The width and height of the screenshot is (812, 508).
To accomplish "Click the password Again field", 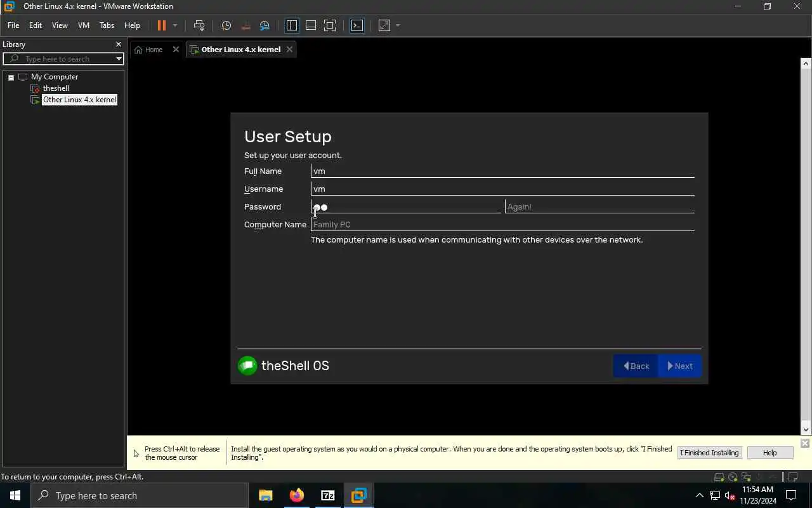I will click(x=599, y=206).
